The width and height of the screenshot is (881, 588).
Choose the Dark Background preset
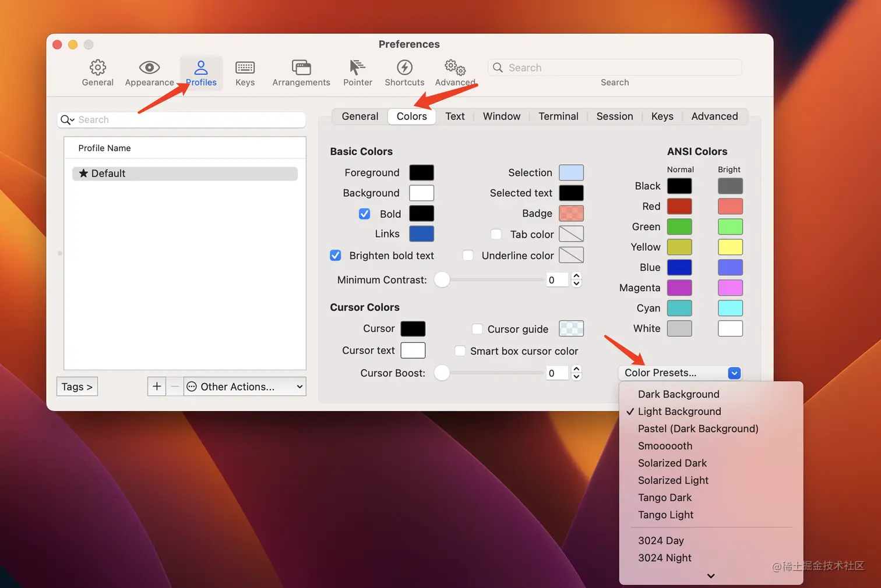click(x=711, y=394)
